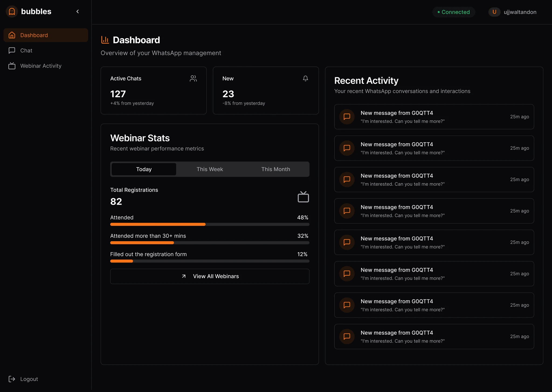This screenshot has height=392, width=552.
Task: Click the Active Chats value 127
Action: pos(118,94)
